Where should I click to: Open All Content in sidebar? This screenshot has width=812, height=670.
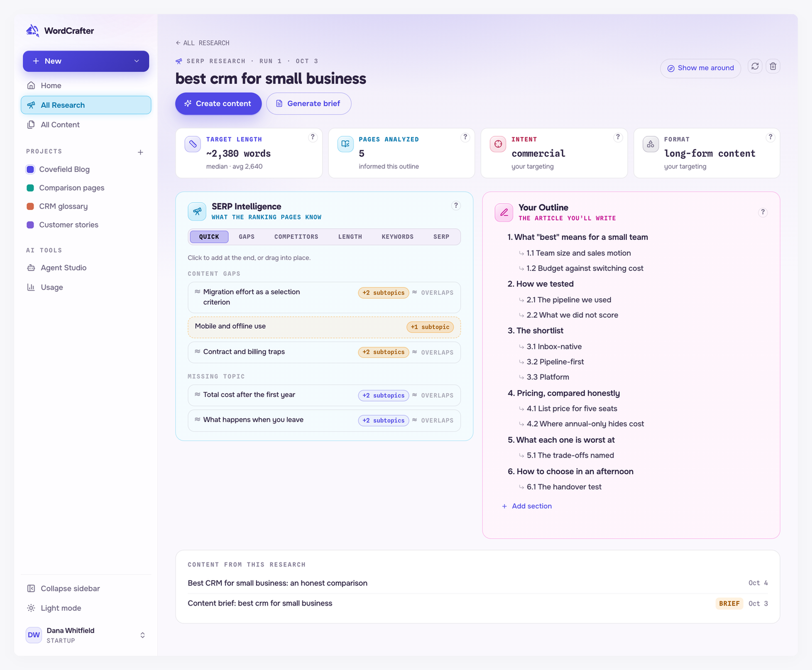(x=86, y=125)
